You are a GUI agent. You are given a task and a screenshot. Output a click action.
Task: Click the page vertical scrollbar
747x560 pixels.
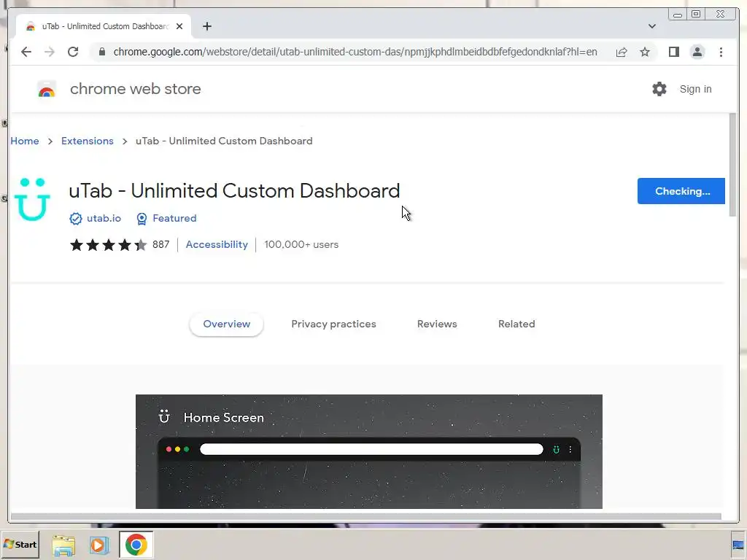pyautogui.click(x=732, y=165)
